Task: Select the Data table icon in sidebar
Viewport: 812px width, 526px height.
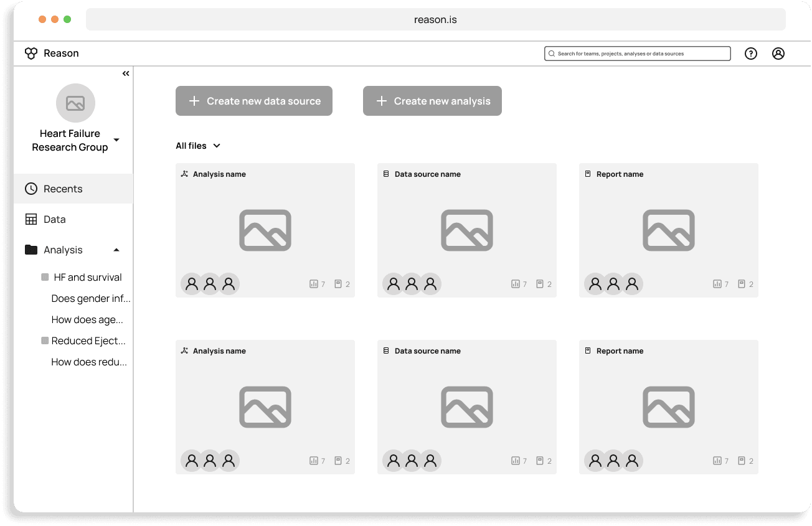Action: point(31,219)
